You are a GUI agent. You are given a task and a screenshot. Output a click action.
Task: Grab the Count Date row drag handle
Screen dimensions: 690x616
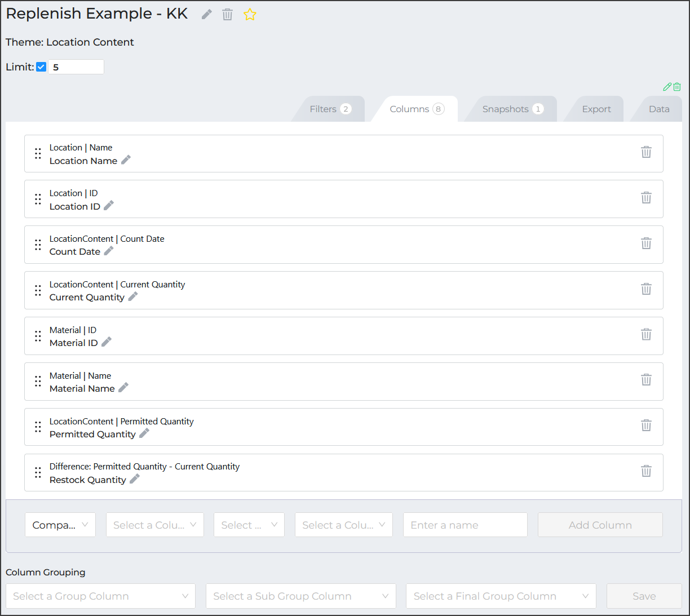point(38,245)
